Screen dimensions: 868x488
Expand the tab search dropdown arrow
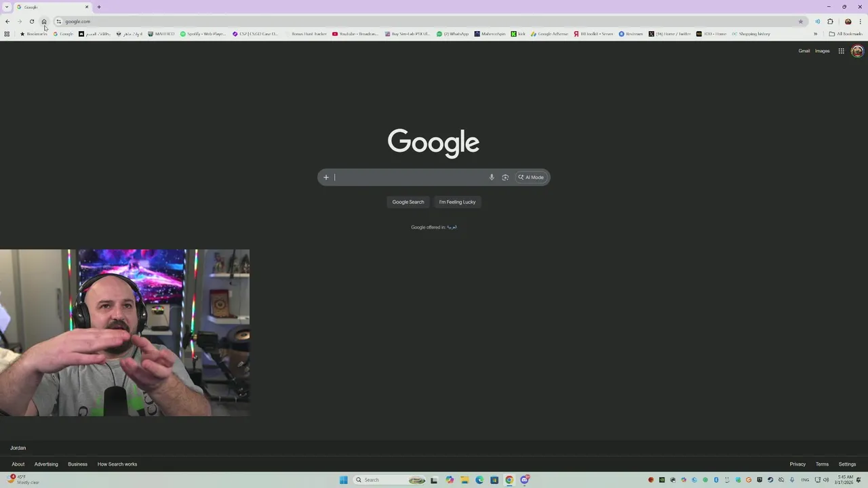coord(7,7)
